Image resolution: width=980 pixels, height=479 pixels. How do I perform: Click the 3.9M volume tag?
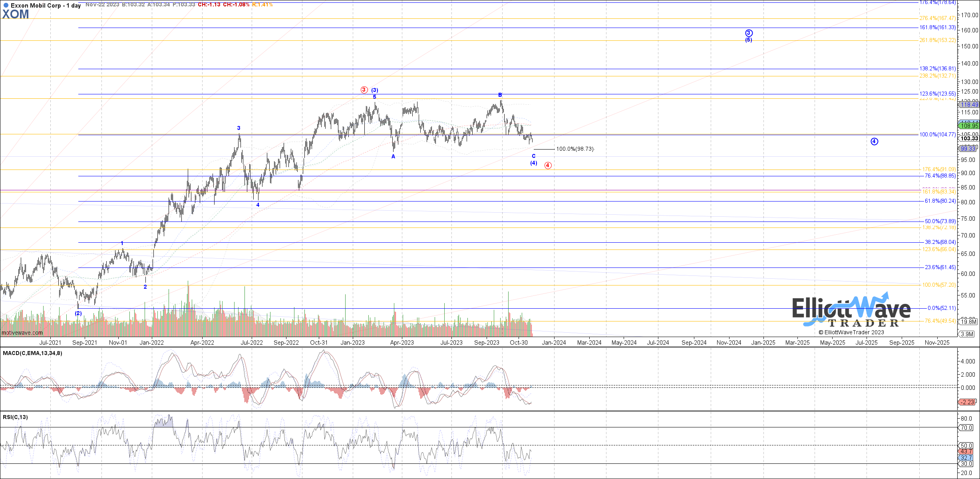(x=967, y=334)
